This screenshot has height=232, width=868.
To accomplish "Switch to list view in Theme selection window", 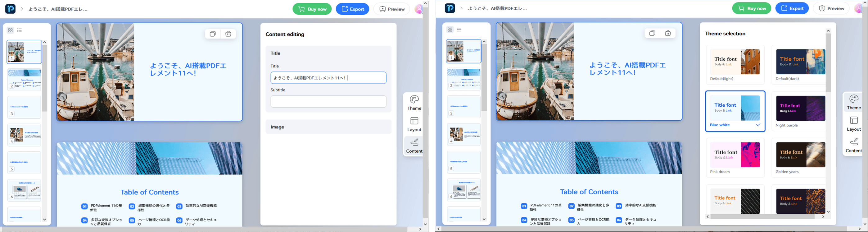I will click(x=459, y=30).
